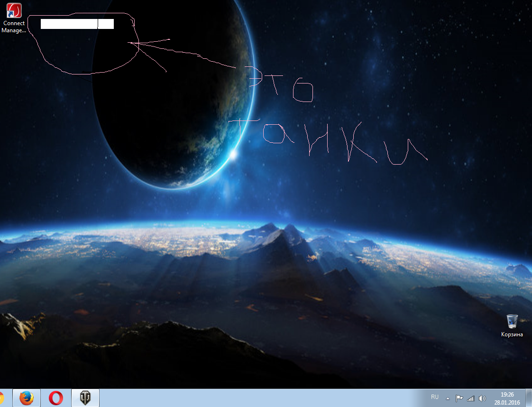Screen dimensions: 532x407
Task: Switch to World of Tanks taskbar button
Action: [85, 398]
